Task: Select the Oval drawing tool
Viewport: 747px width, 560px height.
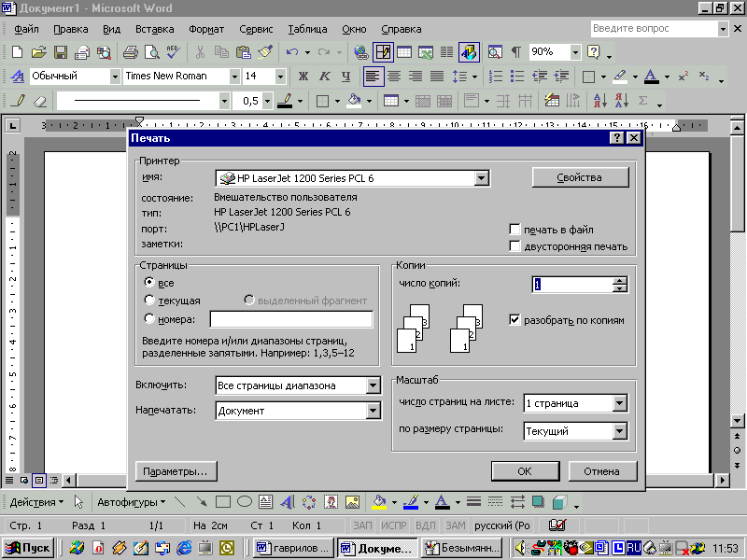Action: (x=245, y=502)
